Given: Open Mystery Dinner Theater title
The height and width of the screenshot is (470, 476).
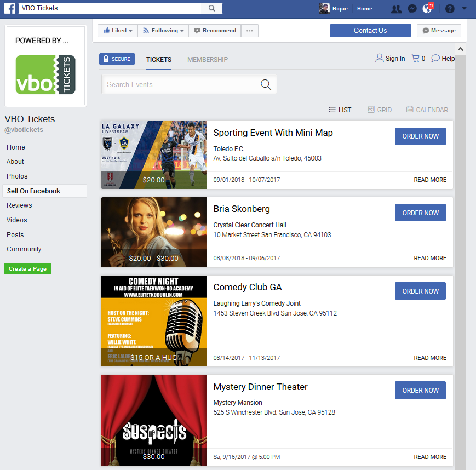Looking at the screenshot, I should click(260, 387).
